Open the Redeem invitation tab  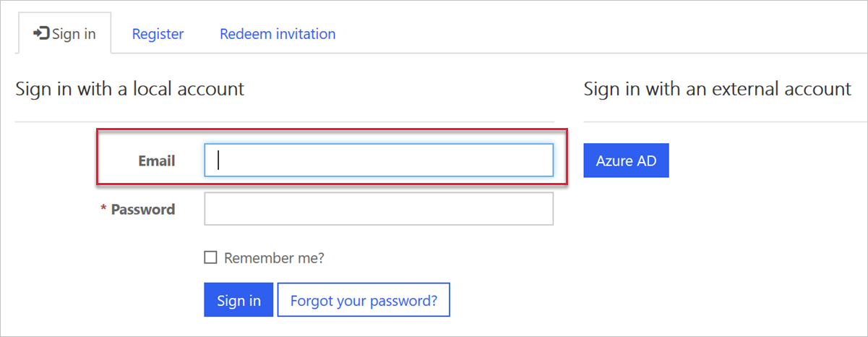pyautogui.click(x=278, y=34)
